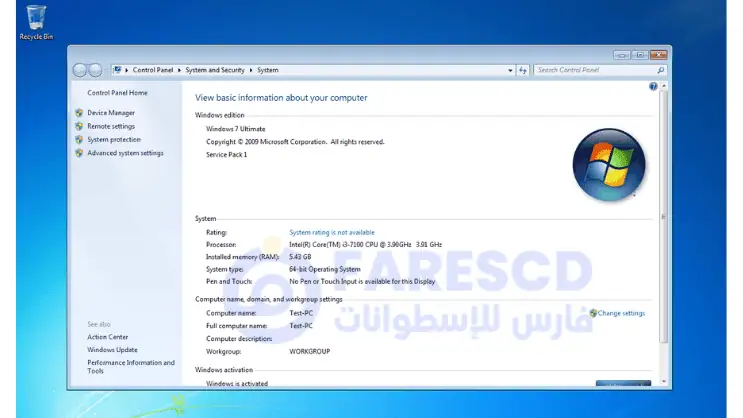Close the System window
Viewport: 743px width, 418px height.
[659, 55]
